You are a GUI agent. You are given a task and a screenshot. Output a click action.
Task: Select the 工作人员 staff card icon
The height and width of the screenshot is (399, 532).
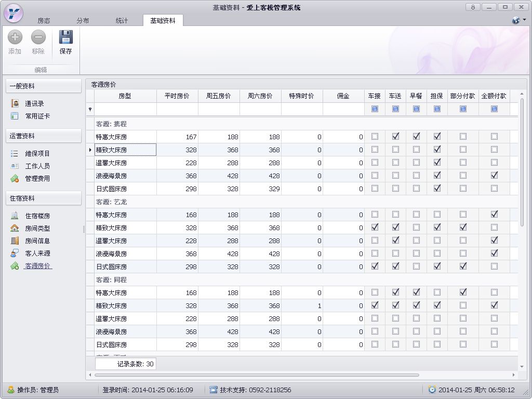click(15, 166)
